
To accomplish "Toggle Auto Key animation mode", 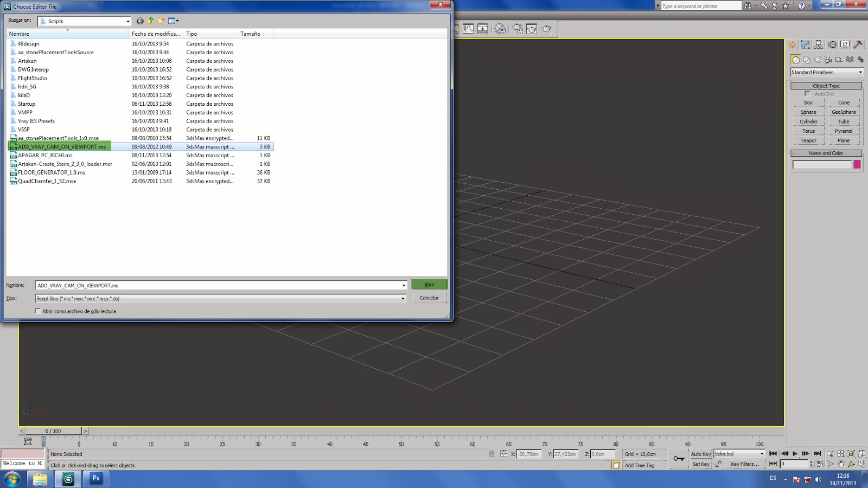I will tap(700, 454).
